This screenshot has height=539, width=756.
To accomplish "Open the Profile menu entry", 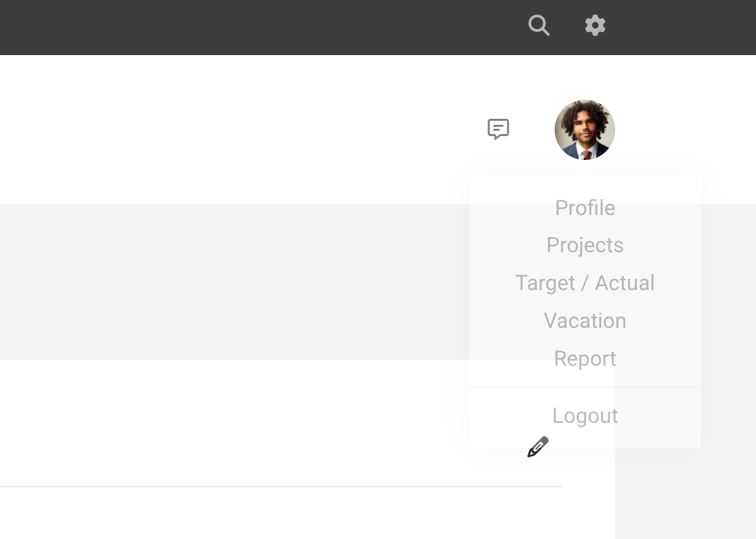I will pyautogui.click(x=585, y=208).
